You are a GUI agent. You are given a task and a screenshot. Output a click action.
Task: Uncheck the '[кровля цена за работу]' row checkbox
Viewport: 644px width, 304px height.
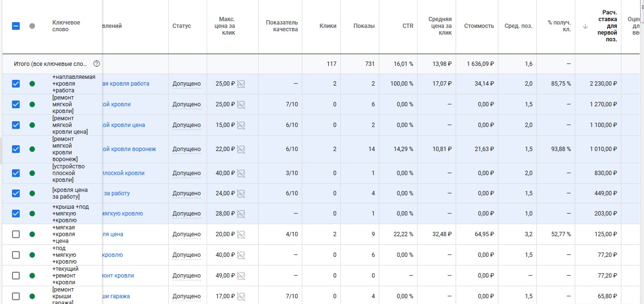point(16,193)
